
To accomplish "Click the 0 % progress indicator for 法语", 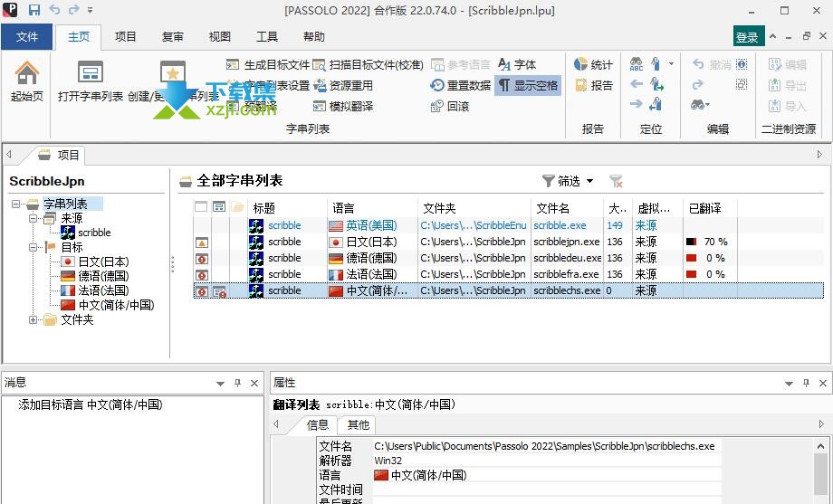I will [691, 274].
